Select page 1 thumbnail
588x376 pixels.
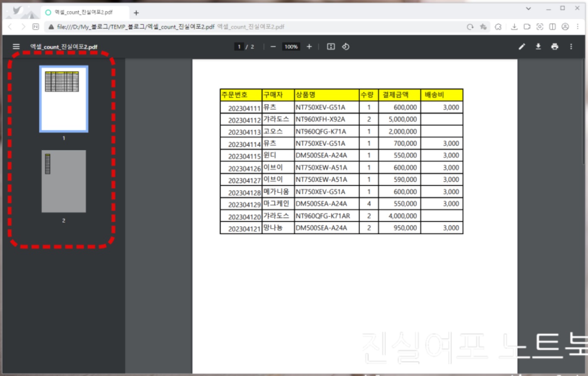[64, 99]
